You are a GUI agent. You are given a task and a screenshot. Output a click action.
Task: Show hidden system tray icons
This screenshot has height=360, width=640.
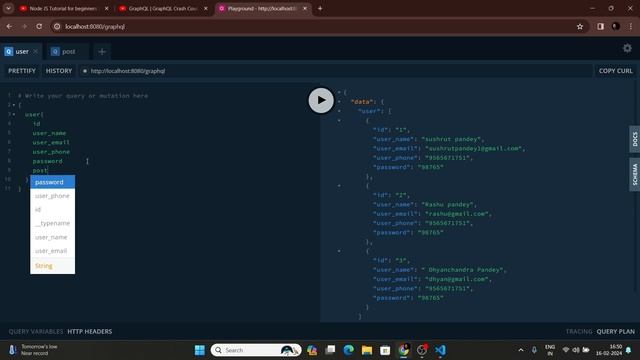[521, 350]
